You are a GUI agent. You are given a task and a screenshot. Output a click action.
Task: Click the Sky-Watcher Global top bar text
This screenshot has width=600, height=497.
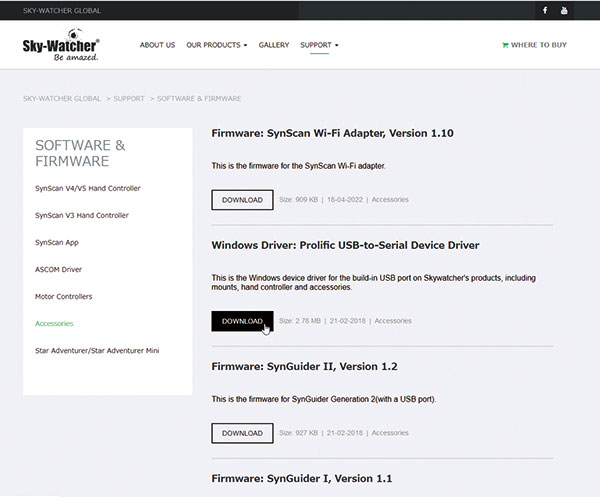62,11
